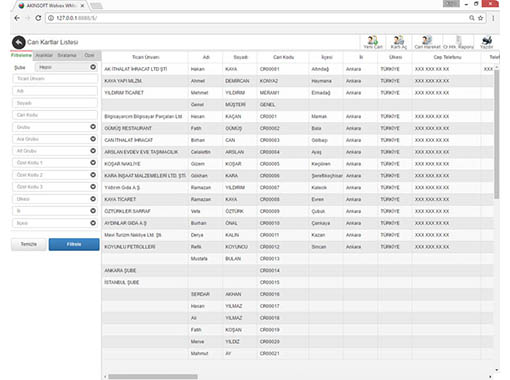Click the site info icon in address bar

click(51, 18)
